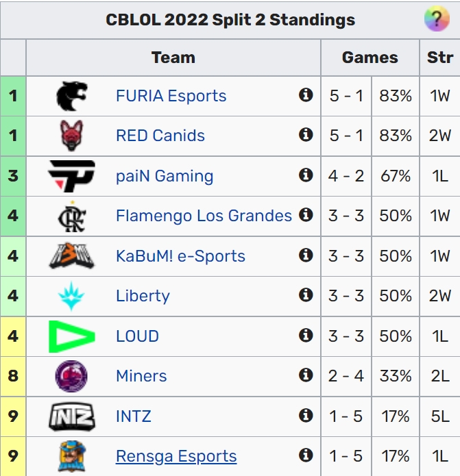The width and height of the screenshot is (460, 476).
Task: Open Miners team info icon
Action: tap(306, 375)
